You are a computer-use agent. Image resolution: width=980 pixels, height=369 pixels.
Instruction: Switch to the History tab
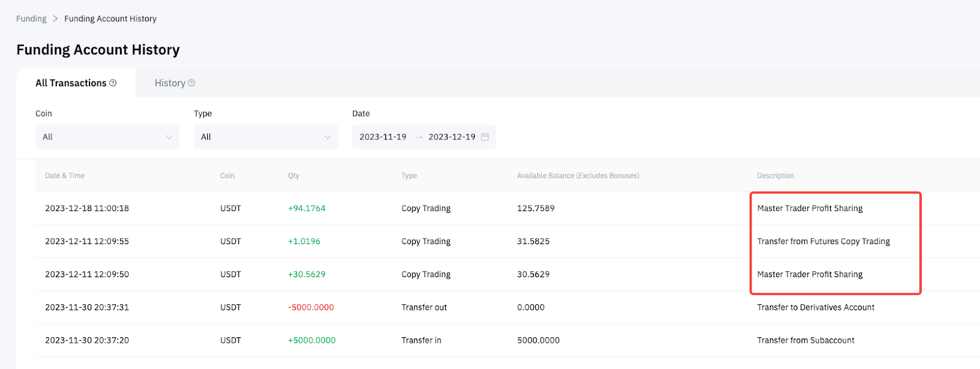click(170, 83)
